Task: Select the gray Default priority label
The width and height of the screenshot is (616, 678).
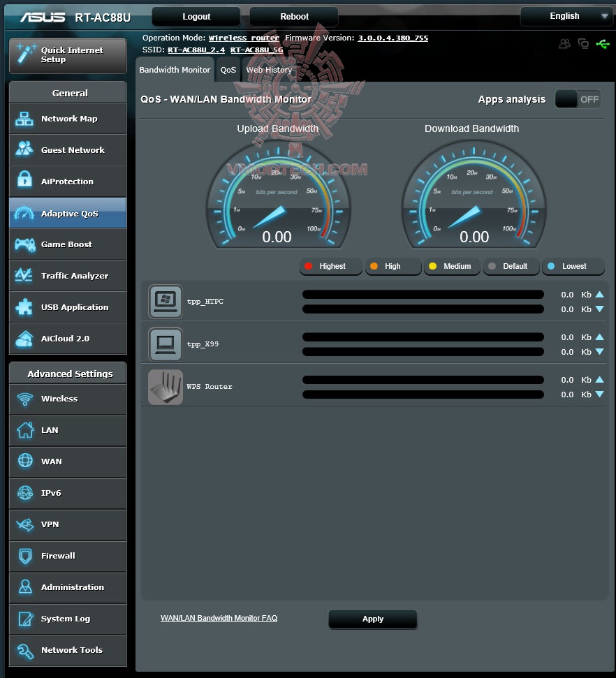Action: pos(511,266)
